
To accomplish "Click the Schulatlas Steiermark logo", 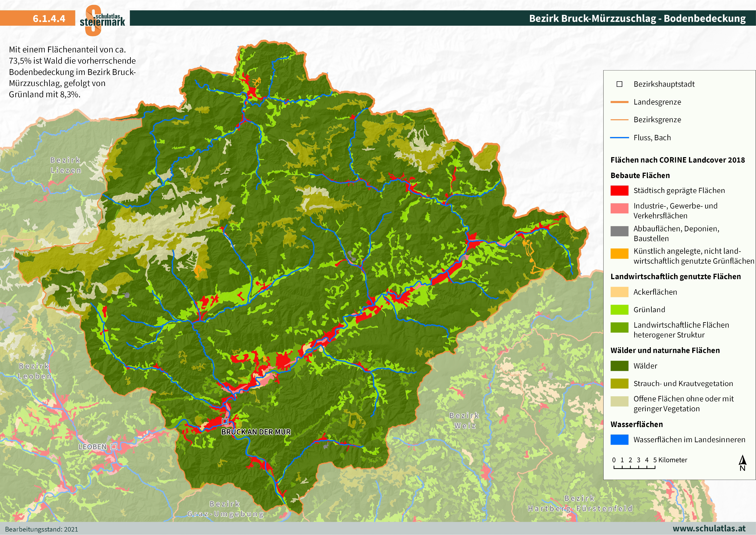I will (102, 20).
